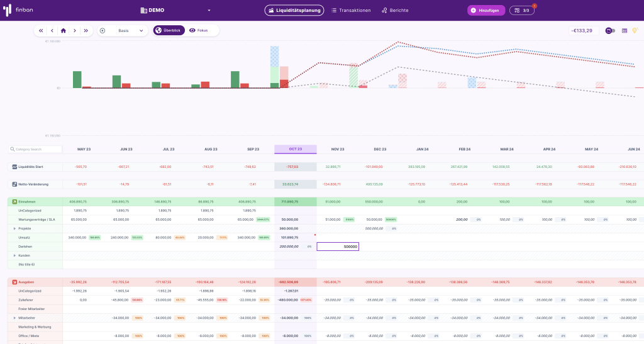Jump back with the double-left arrow
644x344 pixels.
tap(41, 30)
